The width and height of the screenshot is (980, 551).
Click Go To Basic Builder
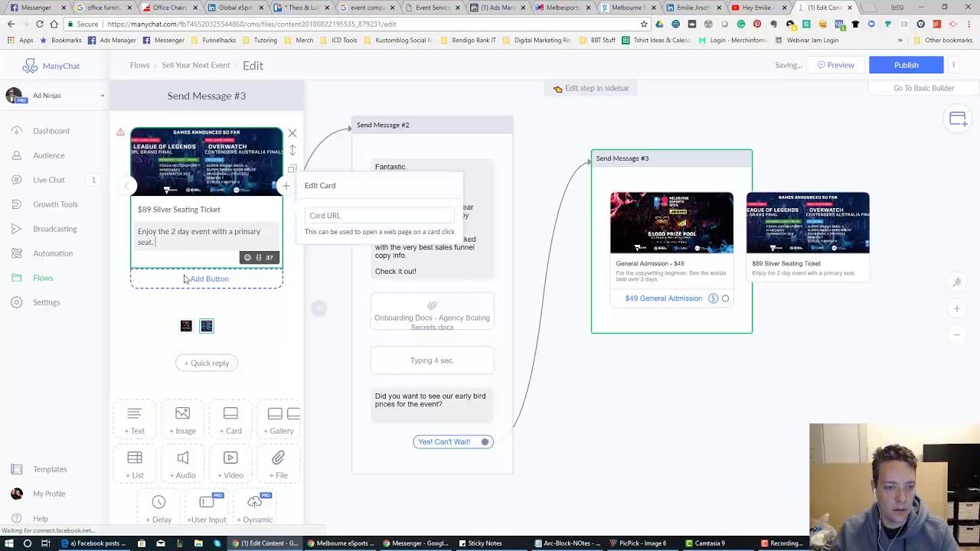[923, 88]
